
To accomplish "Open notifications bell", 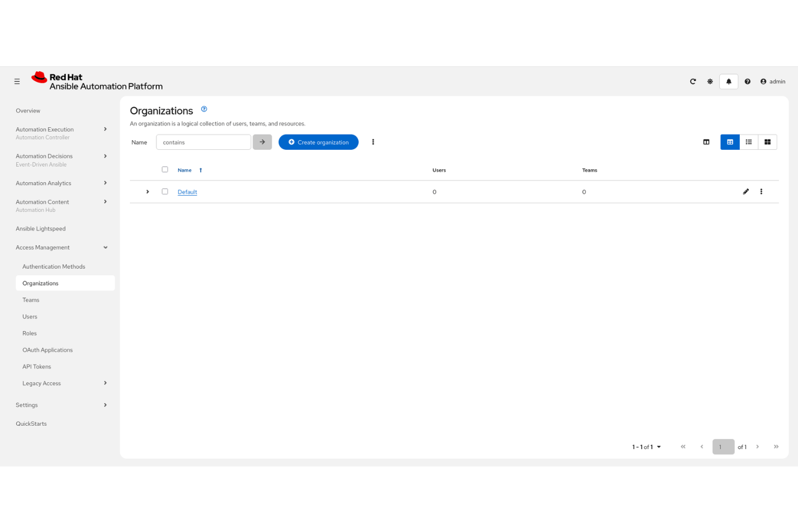I will 728,81.
